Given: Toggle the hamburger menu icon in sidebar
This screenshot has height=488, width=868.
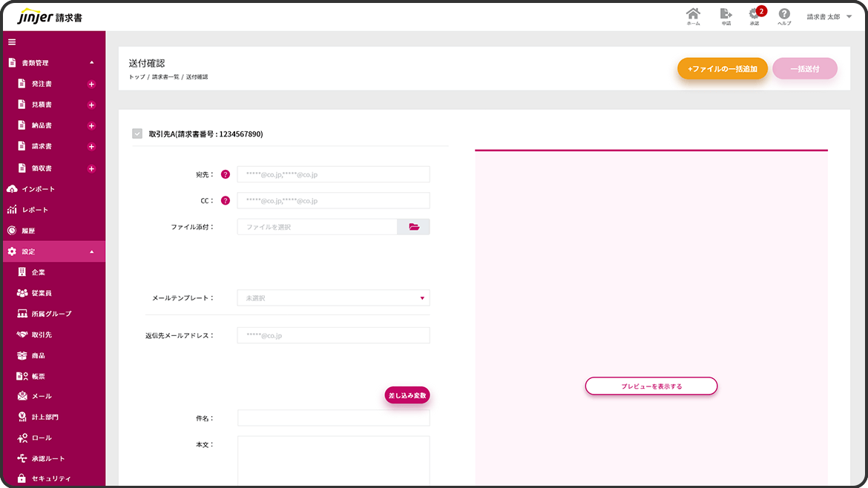Looking at the screenshot, I should pos(12,42).
